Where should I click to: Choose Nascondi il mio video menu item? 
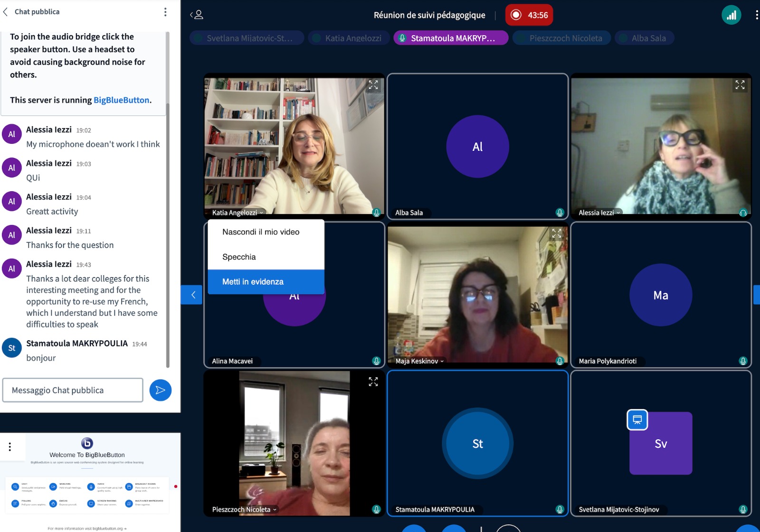(266, 232)
